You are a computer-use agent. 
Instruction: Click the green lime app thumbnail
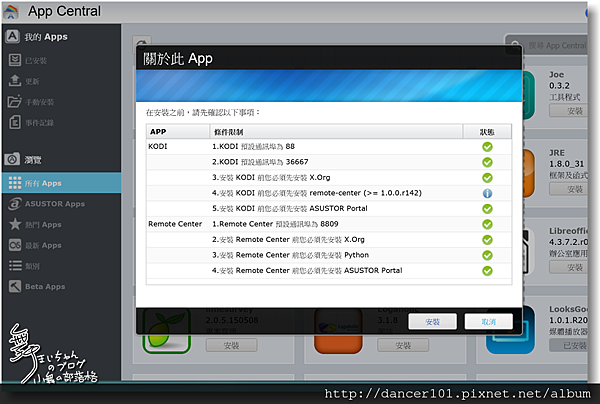[166, 331]
